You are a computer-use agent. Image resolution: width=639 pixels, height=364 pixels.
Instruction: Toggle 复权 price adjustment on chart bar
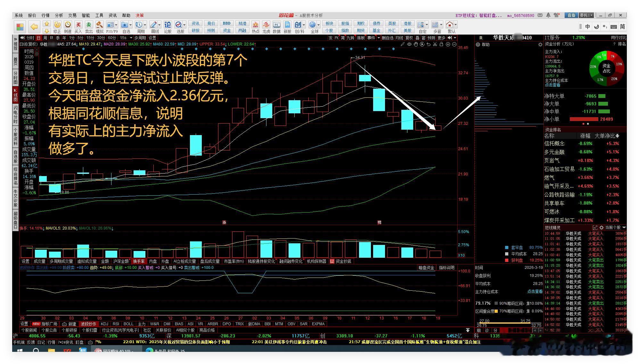(x=409, y=38)
